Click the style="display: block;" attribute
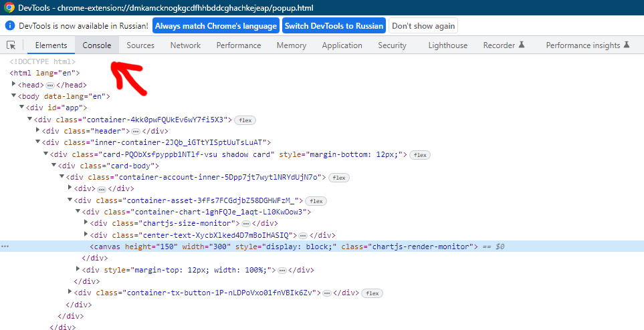644x330 pixels. click(x=286, y=246)
